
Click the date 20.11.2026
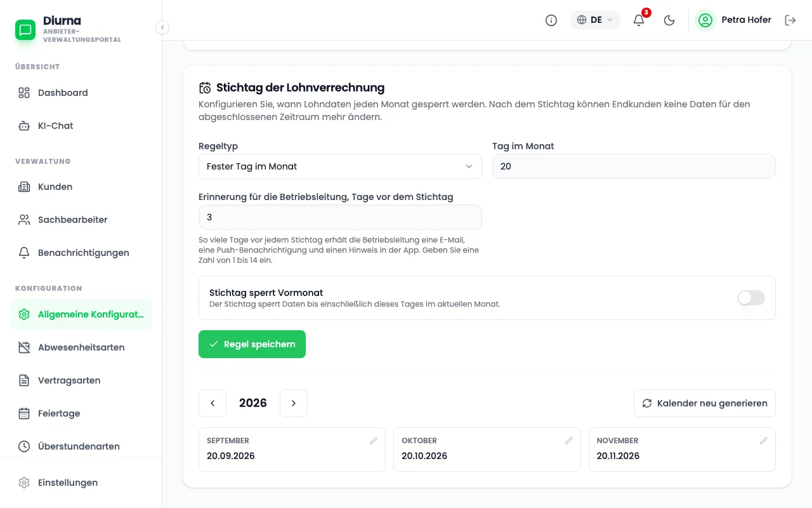pos(619,456)
